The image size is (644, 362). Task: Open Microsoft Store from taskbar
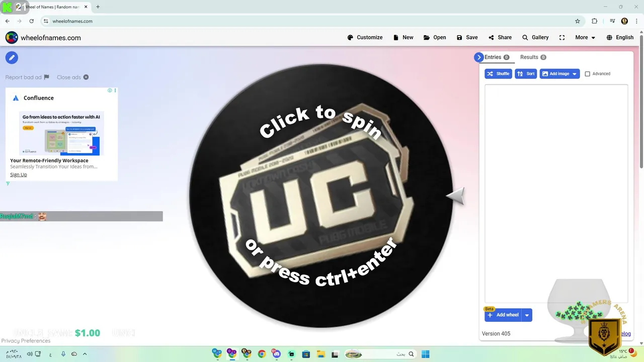[305, 354]
